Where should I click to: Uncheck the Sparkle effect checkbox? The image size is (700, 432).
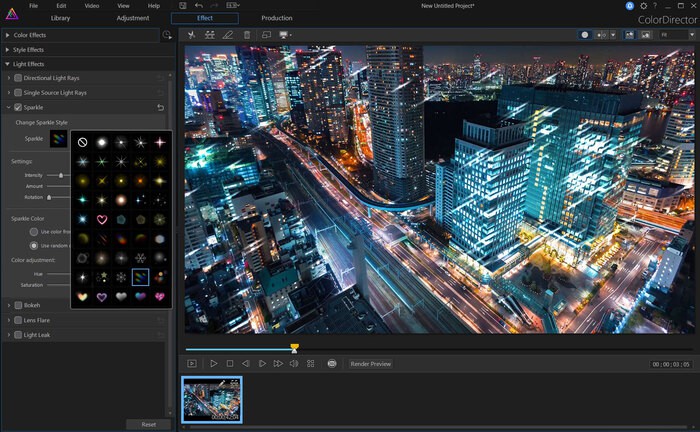17,107
